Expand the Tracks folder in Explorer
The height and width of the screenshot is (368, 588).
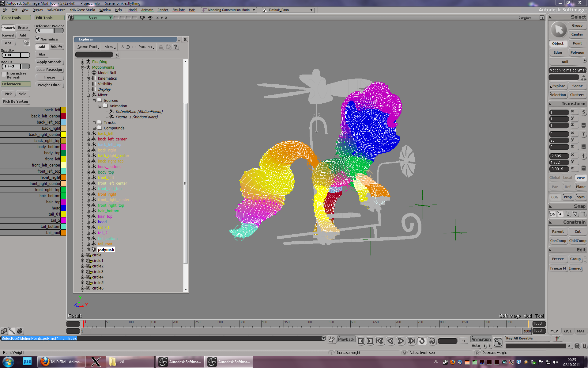(94, 123)
